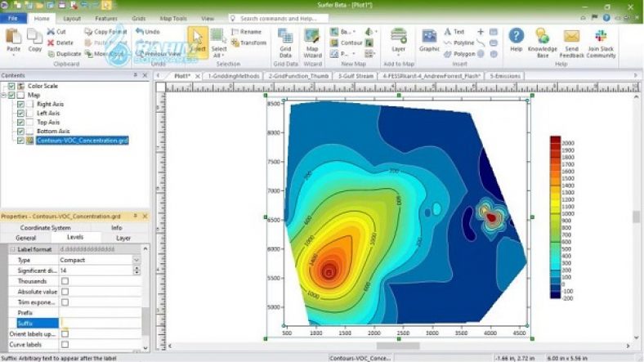Toggle visibility checkbox for Color Scale

(11, 86)
